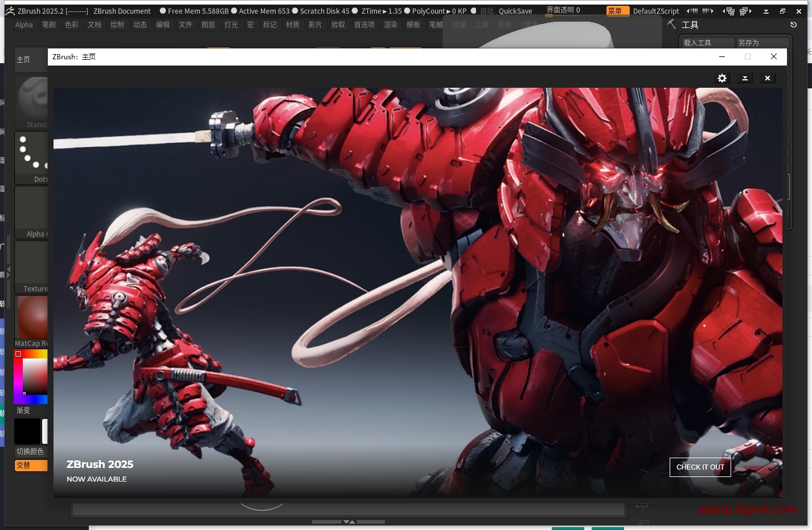Screen dimensions: 812x530
Task: Toggle the orange 菜单 button
Action: (617, 11)
